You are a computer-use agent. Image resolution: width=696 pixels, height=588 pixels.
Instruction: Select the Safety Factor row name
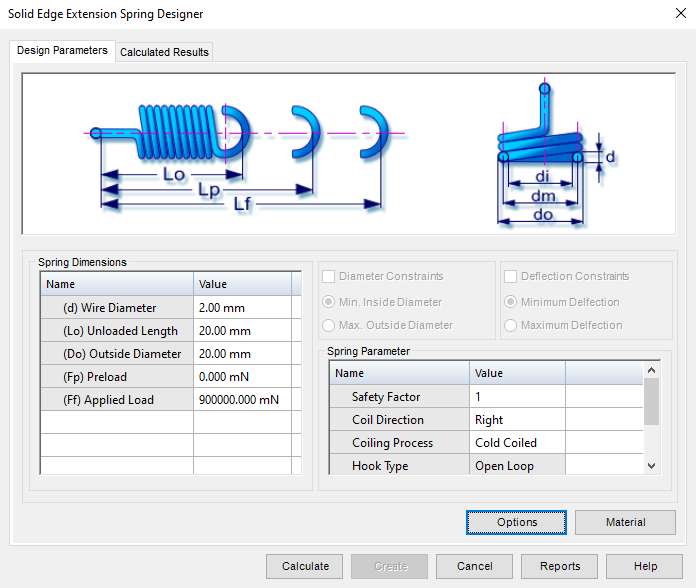click(399, 396)
